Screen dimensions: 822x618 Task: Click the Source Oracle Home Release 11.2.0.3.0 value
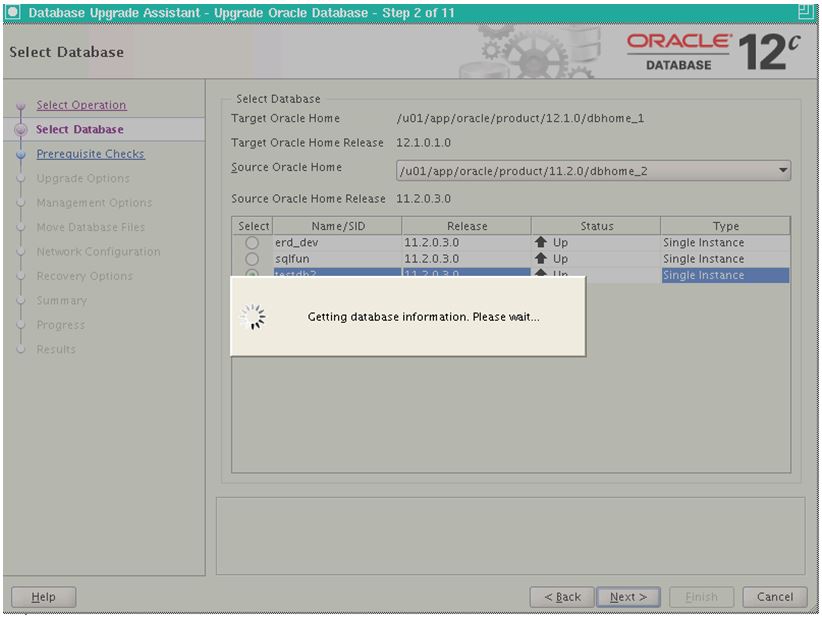pyautogui.click(x=424, y=199)
